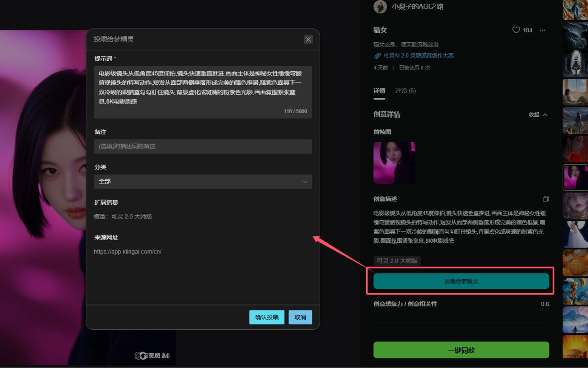This screenshot has width=588, height=368.
Task: Click the author avatar of 小梨子的AGI之路
Action: [x=380, y=6]
